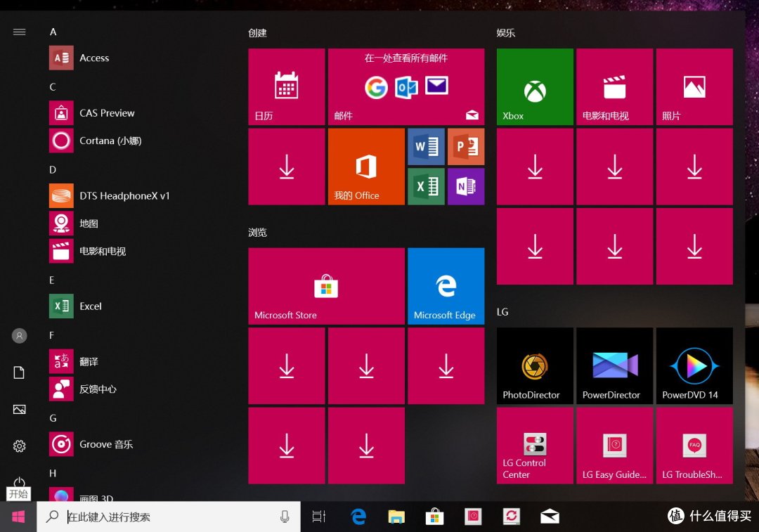The image size is (759, 532).
Task: Click the 创建 group title
Action: (x=257, y=33)
